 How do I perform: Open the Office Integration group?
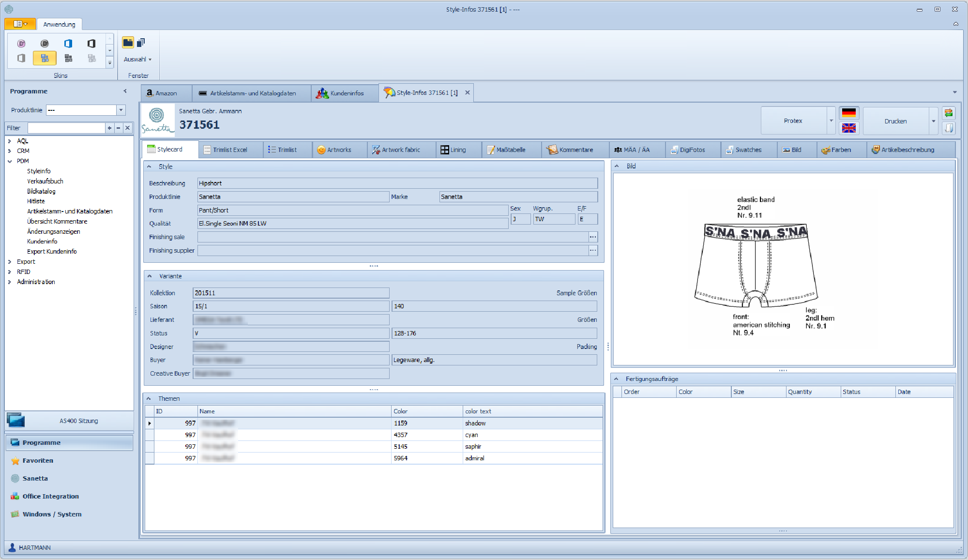[69, 496]
